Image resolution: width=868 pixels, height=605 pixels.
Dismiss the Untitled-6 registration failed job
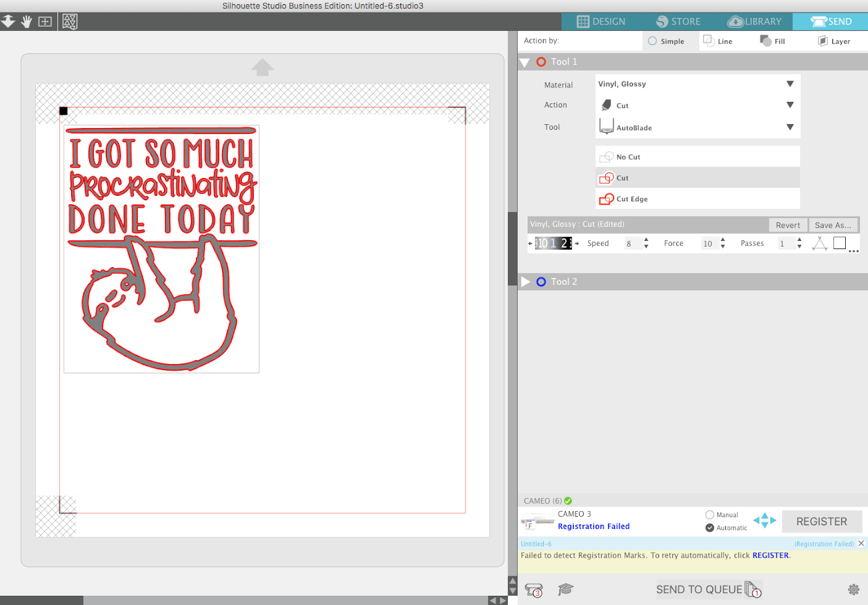(861, 543)
